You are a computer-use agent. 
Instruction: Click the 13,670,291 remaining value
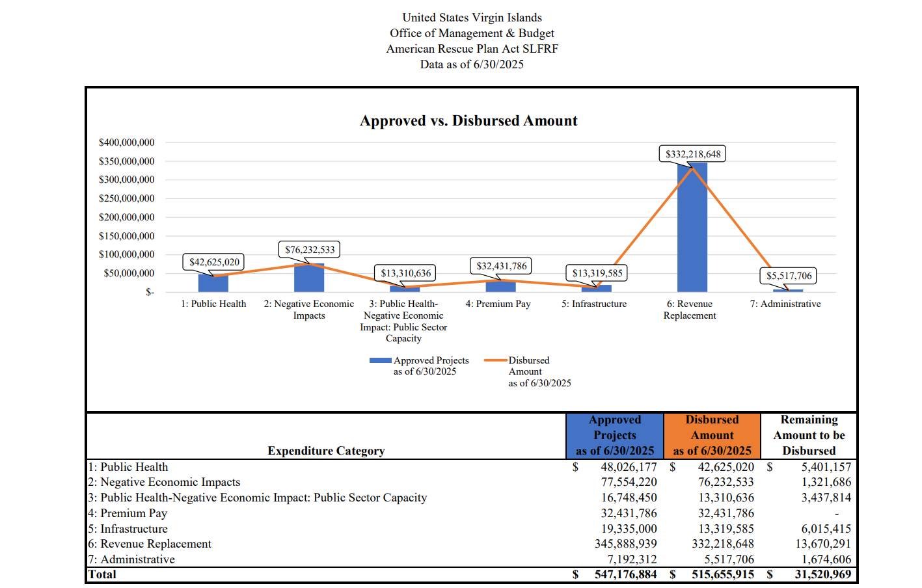point(822,544)
